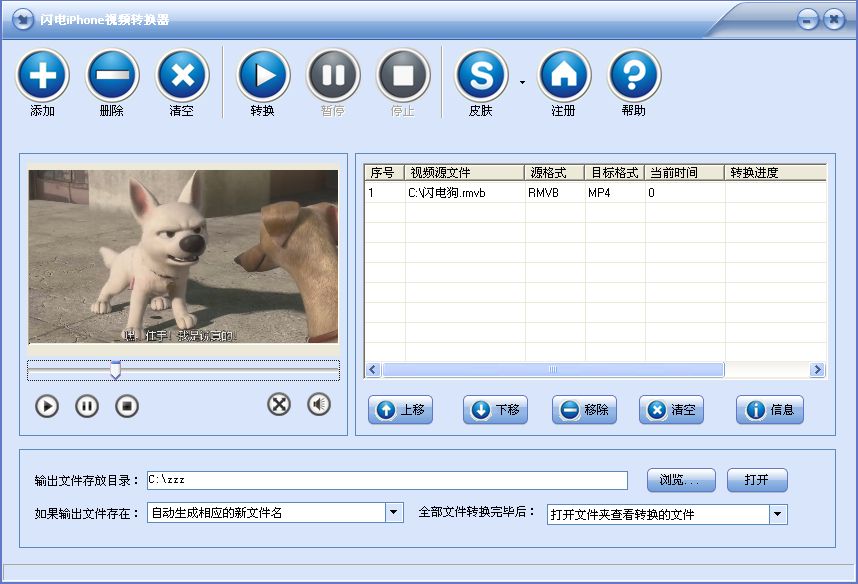Click the 当前时间 column header
The width and height of the screenshot is (858, 584).
click(x=685, y=172)
